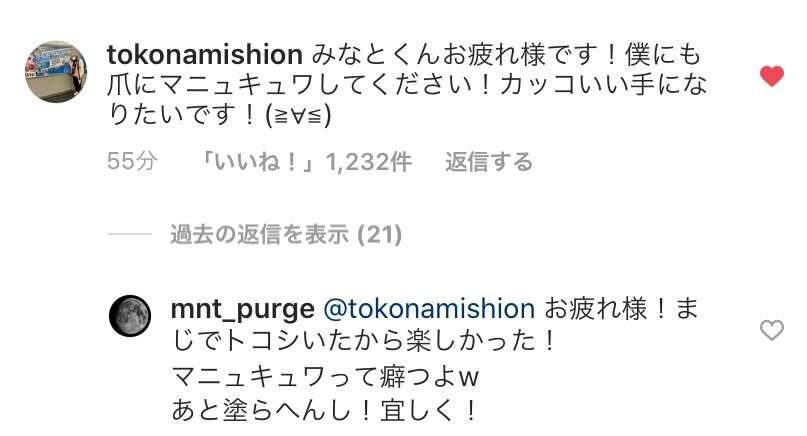Tap 返信する to reply
The image size is (807, 436).
[488, 162]
